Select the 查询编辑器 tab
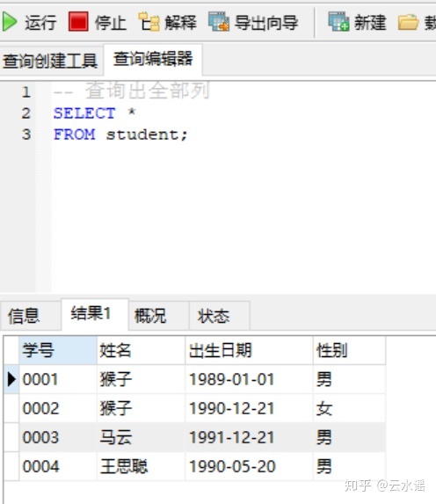436x504 pixels. (x=153, y=59)
